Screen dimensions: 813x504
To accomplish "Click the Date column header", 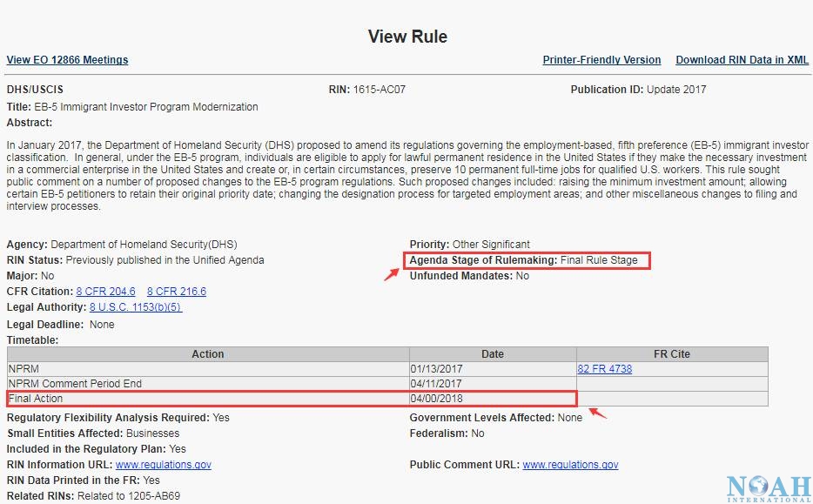I will (493, 354).
